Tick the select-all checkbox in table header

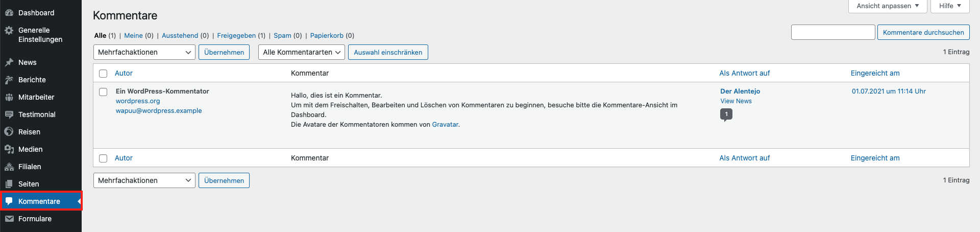point(103,74)
